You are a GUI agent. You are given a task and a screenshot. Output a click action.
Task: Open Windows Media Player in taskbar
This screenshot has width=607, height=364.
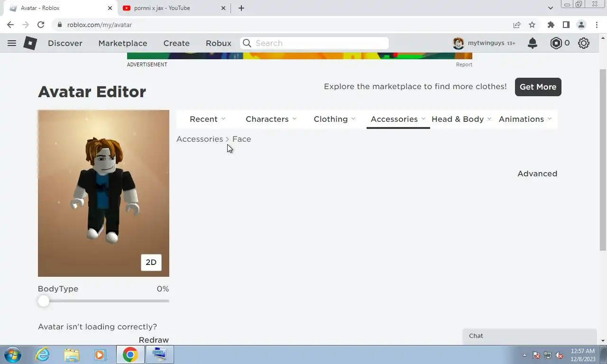(100, 355)
